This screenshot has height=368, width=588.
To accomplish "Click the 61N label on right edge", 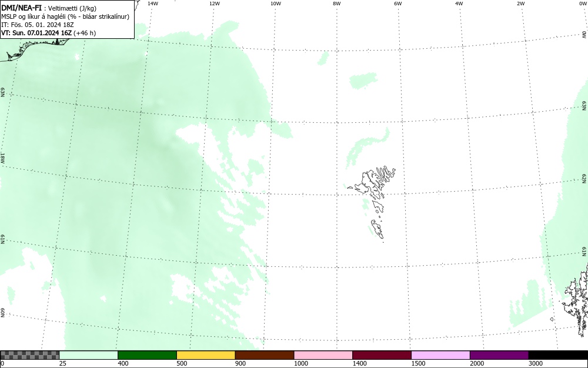I will [x=584, y=252].
